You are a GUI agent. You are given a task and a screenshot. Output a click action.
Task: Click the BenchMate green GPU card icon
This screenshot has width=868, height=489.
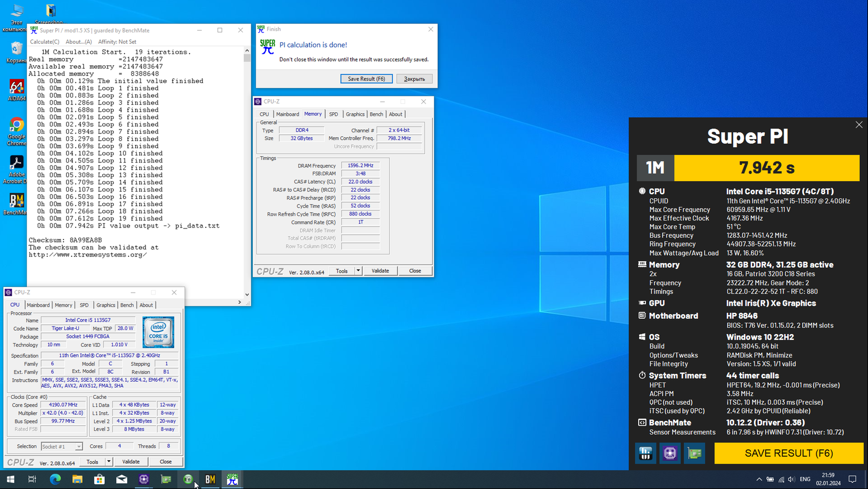694,453
